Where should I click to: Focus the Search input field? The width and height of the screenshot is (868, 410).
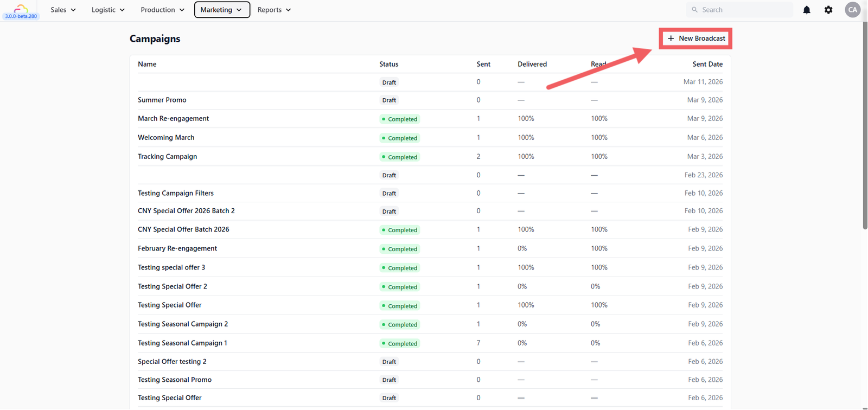coord(739,10)
